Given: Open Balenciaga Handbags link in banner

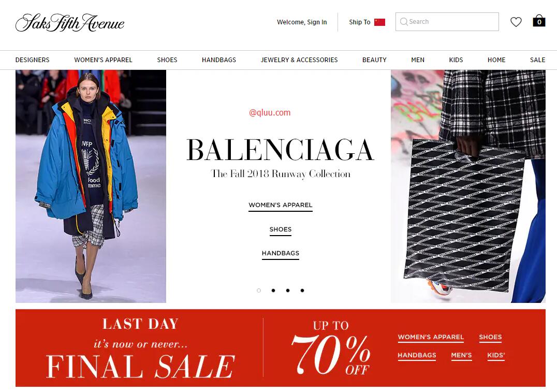Looking at the screenshot, I should point(280,253).
